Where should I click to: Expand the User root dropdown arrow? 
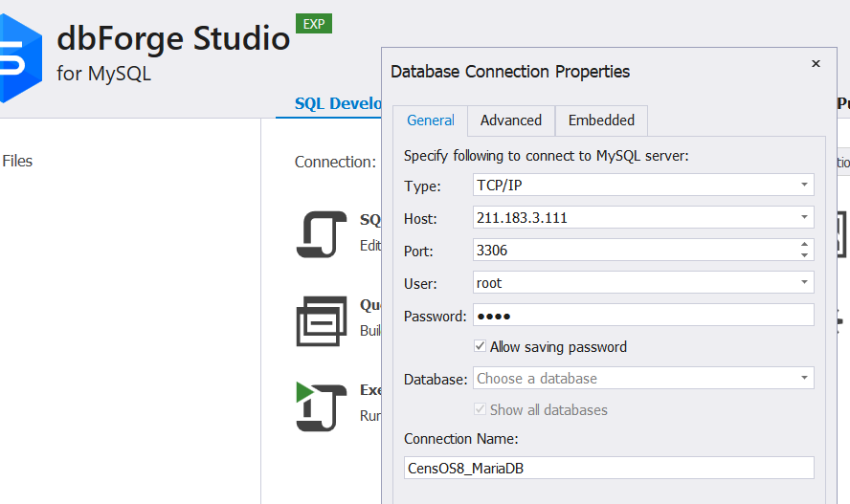pyautogui.click(x=804, y=282)
